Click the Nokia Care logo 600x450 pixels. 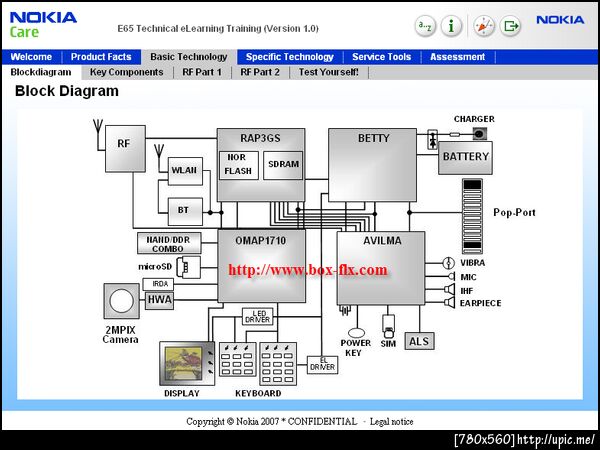tap(43, 24)
